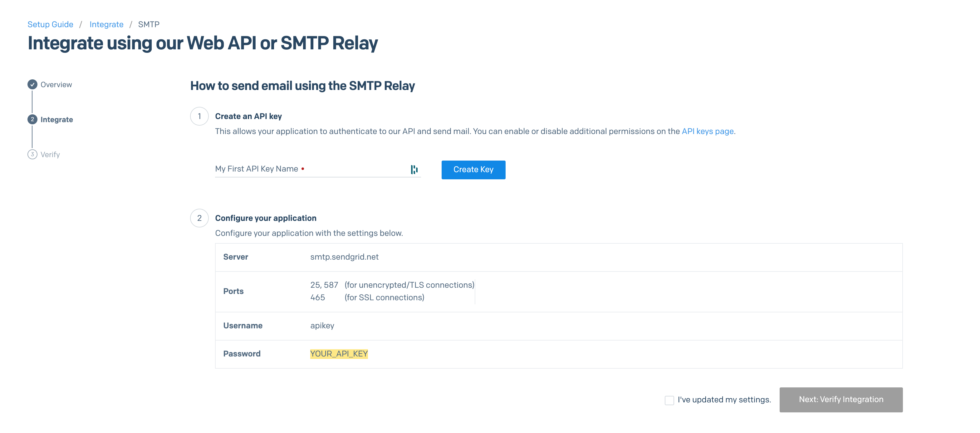Open the Overview step in sidebar
Viewport: 980px width, 433px height.
(x=56, y=85)
